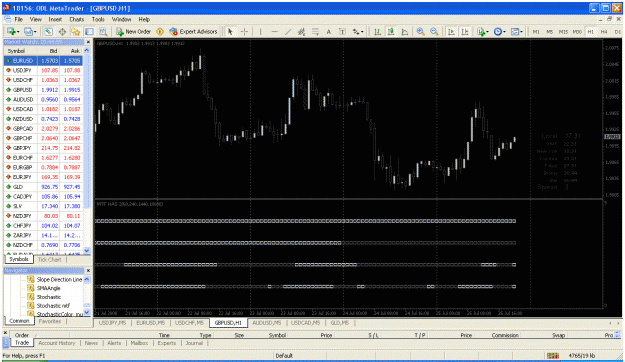Switch chart to candlesticks mode
This screenshot has height=362, width=625.
(391, 31)
